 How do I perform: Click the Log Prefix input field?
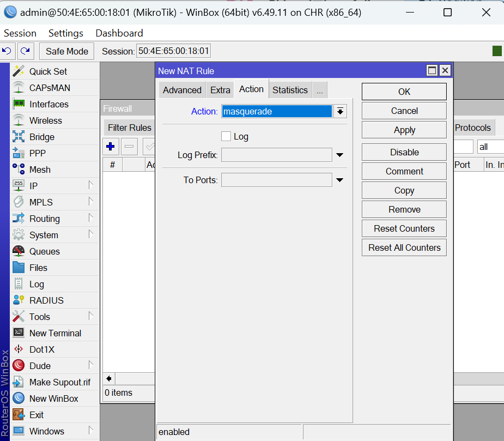coord(276,155)
